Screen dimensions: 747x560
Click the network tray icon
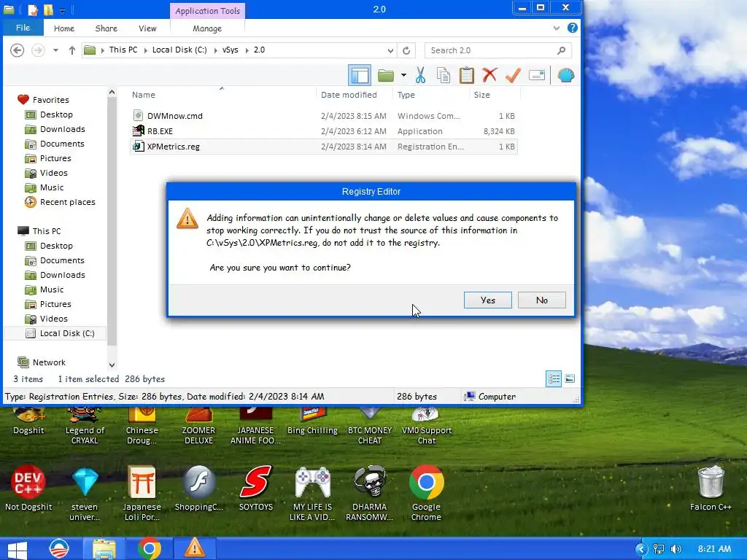(x=659, y=549)
